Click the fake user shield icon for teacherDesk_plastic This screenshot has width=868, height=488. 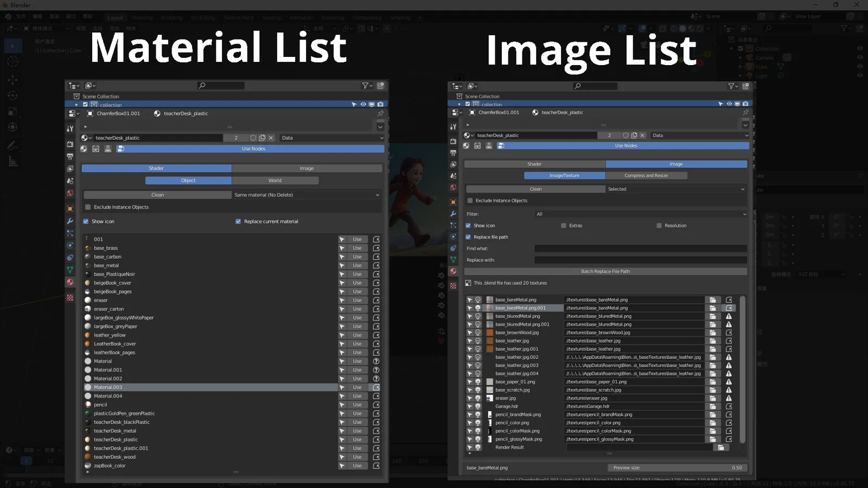[253, 138]
